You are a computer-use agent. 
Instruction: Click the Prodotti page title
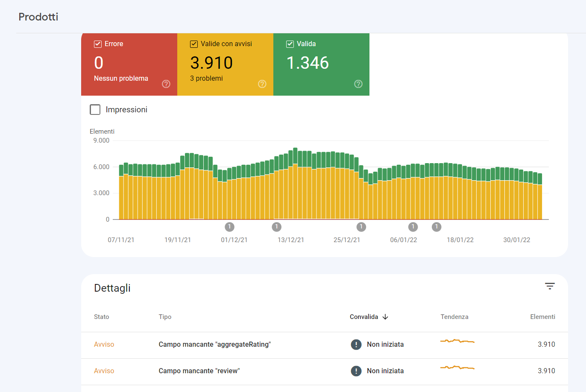pos(38,17)
